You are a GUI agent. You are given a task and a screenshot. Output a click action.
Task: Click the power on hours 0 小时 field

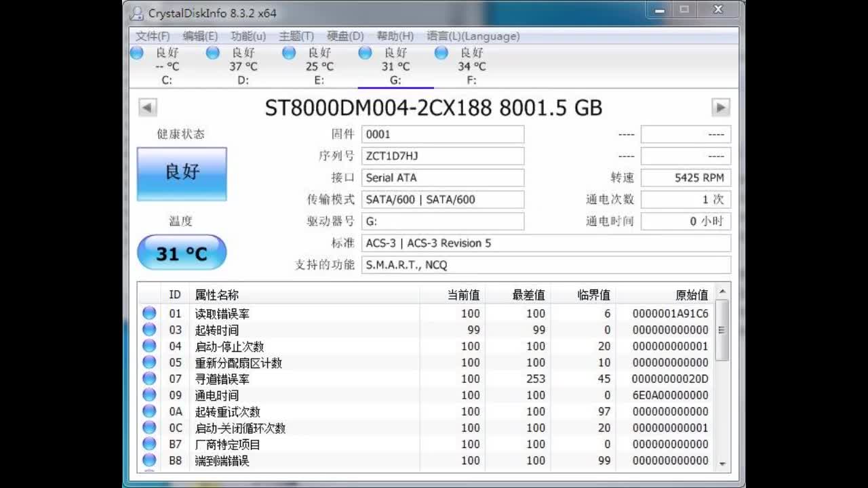[x=686, y=221]
